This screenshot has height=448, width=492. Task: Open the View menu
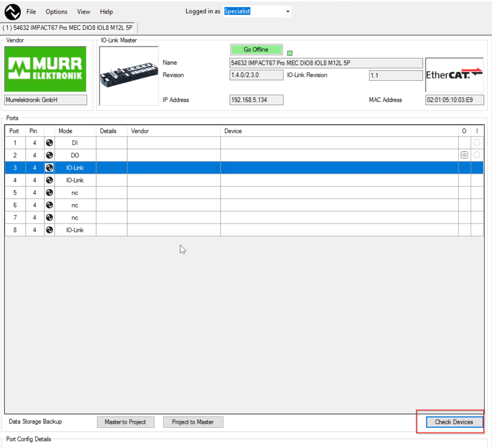[x=84, y=12]
